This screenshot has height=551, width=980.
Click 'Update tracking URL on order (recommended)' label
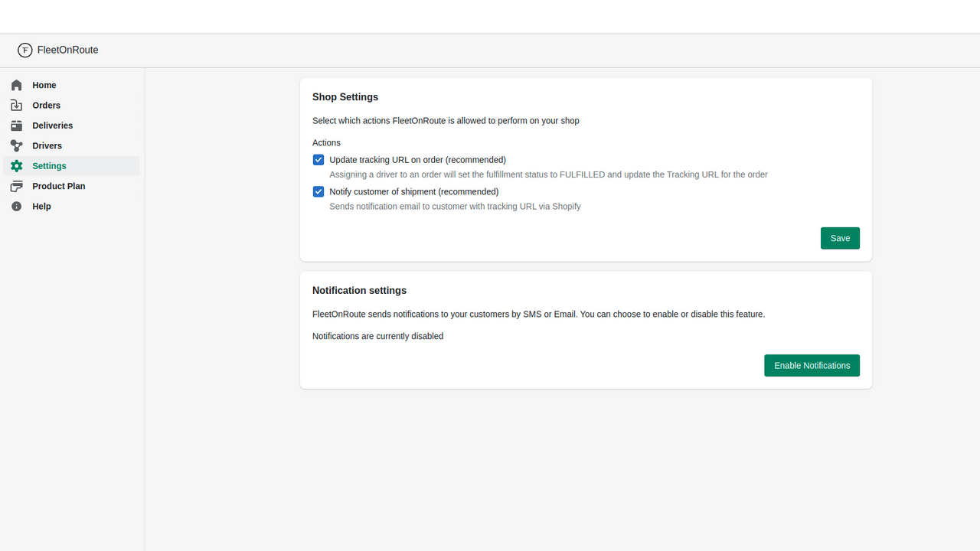tap(417, 160)
